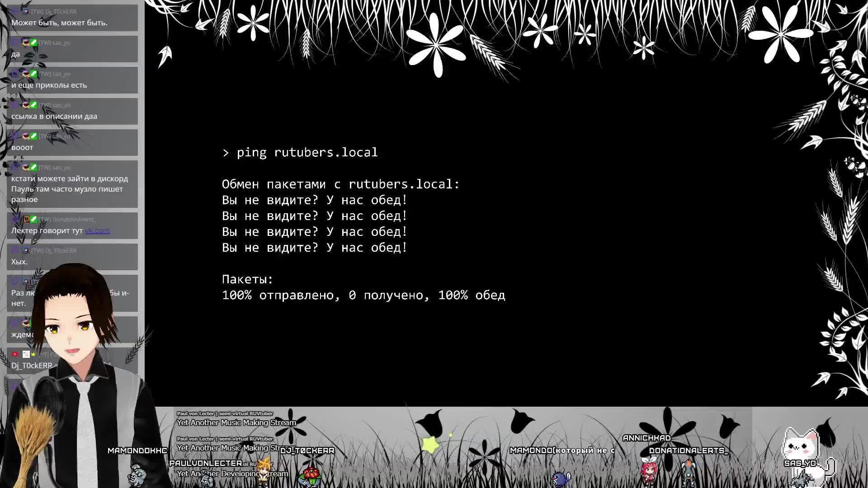Image resolution: width=868 pixels, height=488 pixels.
Task: Select the Discord mention chat message by sas_yo
Action: point(70,189)
